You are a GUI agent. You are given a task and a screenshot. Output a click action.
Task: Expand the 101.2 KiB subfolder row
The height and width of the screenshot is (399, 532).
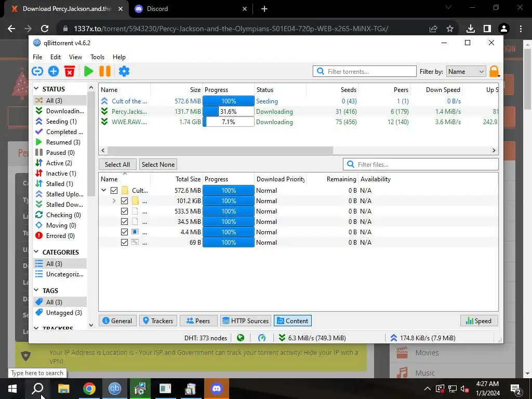pos(114,201)
